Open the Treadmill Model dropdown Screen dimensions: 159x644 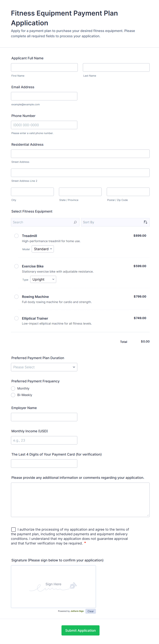(x=43, y=249)
